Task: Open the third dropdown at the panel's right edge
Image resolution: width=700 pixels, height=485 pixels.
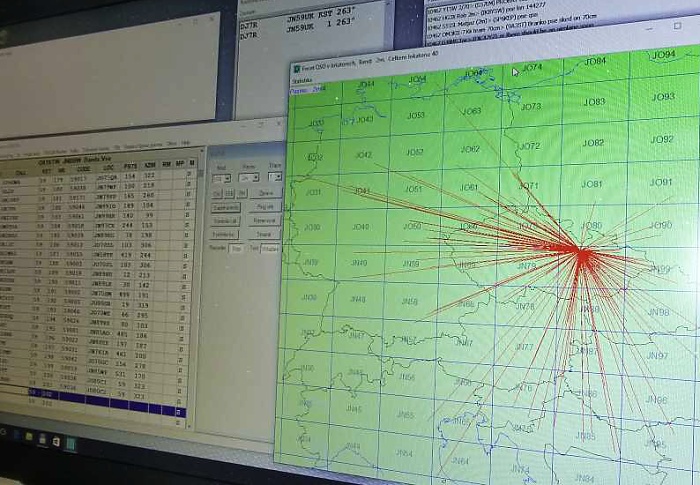Action: [275, 177]
